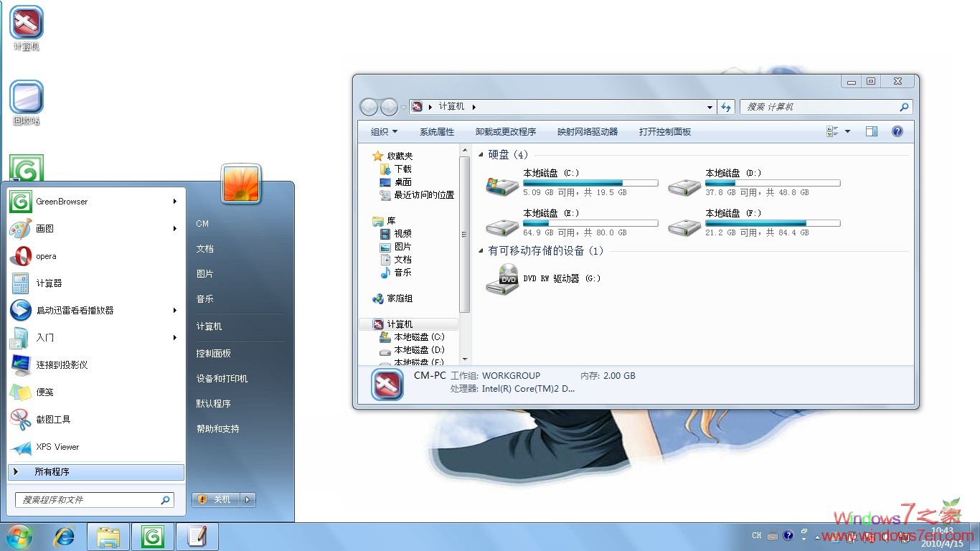This screenshot has height=551, width=980.
Task: Refresh the Explorer address bar
Action: coord(726,107)
